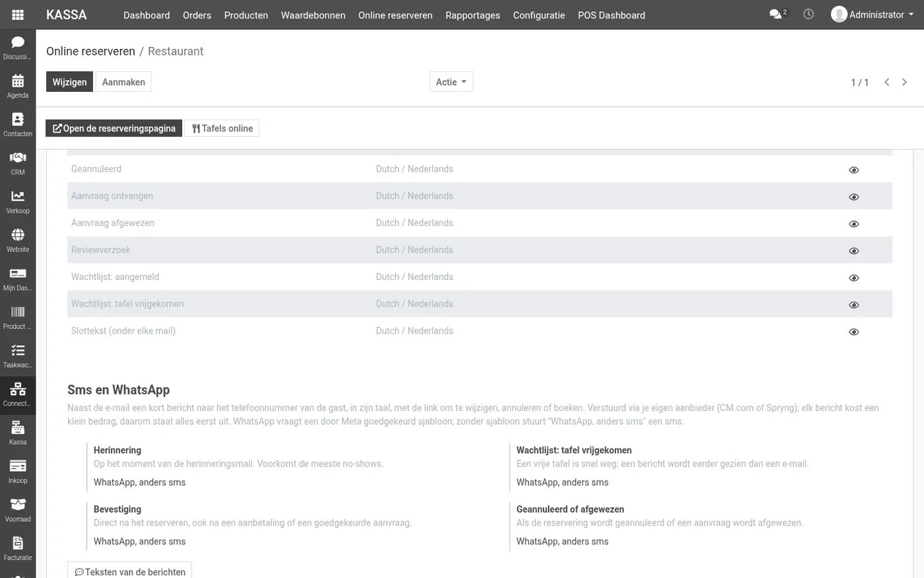Open Discussion app in the sidebar
This screenshot has width=924, height=578.
pyautogui.click(x=18, y=48)
